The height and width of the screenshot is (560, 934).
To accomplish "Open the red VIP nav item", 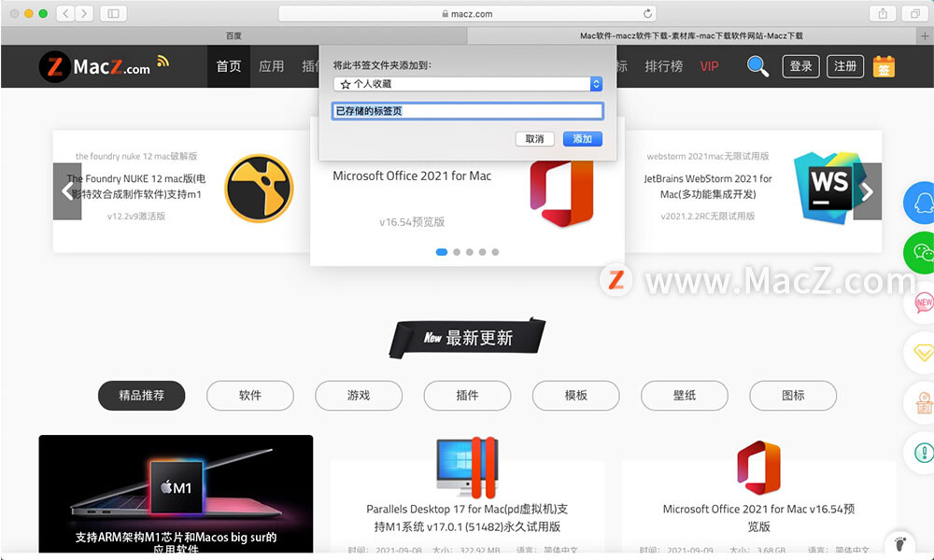I will coord(710,66).
